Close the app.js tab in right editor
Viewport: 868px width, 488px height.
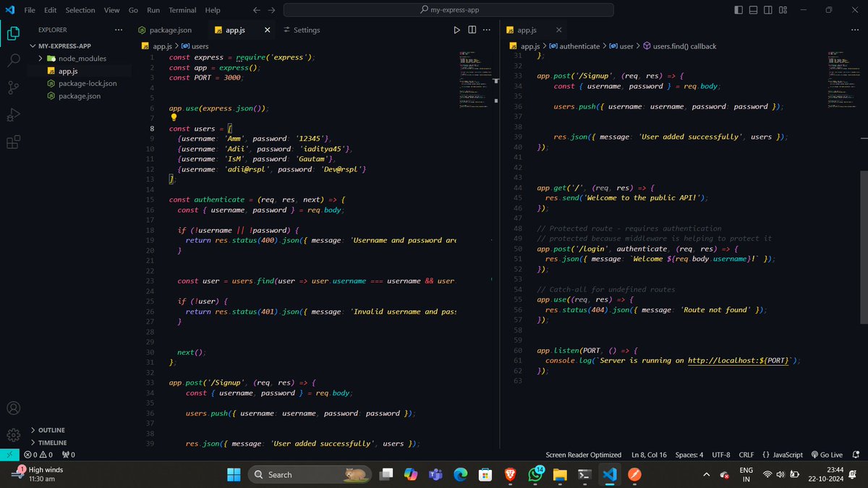pyautogui.click(x=560, y=30)
